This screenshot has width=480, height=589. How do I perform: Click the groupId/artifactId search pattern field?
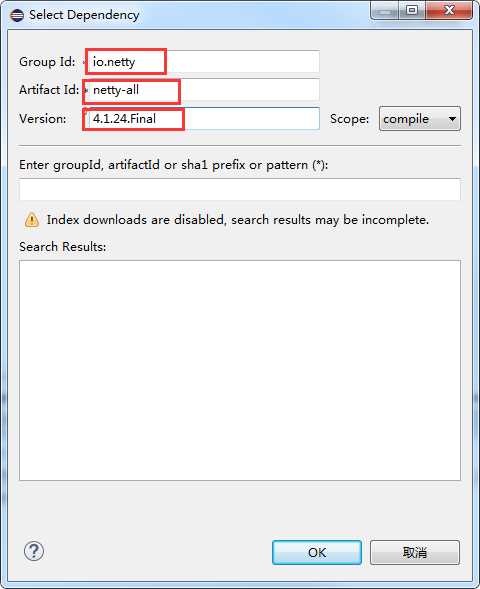tap(240, 190)
